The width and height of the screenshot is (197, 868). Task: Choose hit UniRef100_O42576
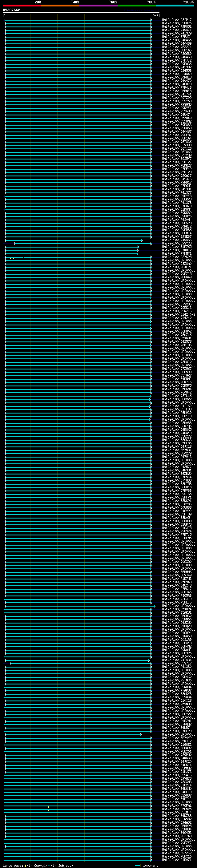coord(177,341)
